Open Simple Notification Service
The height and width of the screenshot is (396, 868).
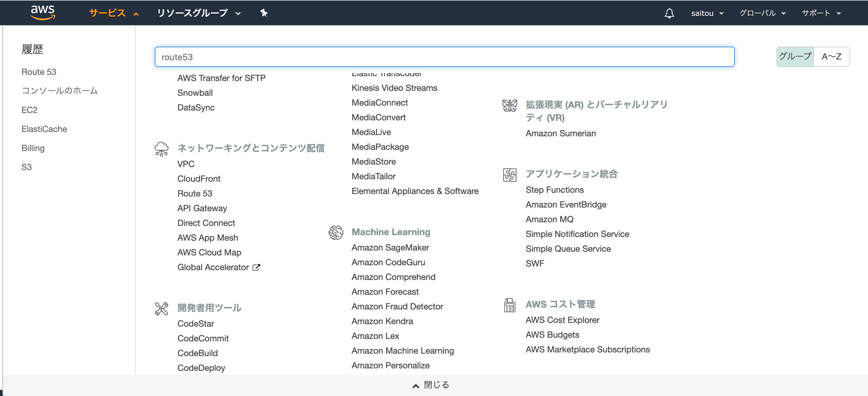(x=577, y=234)
